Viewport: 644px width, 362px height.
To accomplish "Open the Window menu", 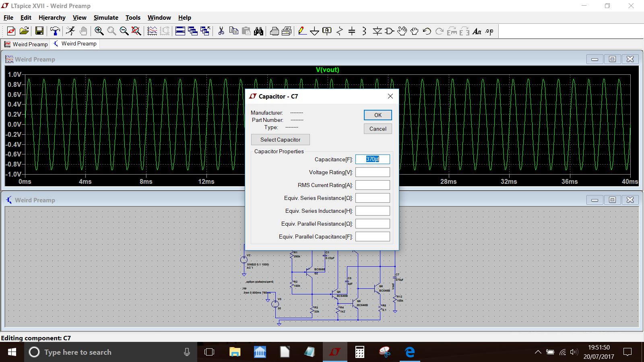I will (x=159, y=18).
